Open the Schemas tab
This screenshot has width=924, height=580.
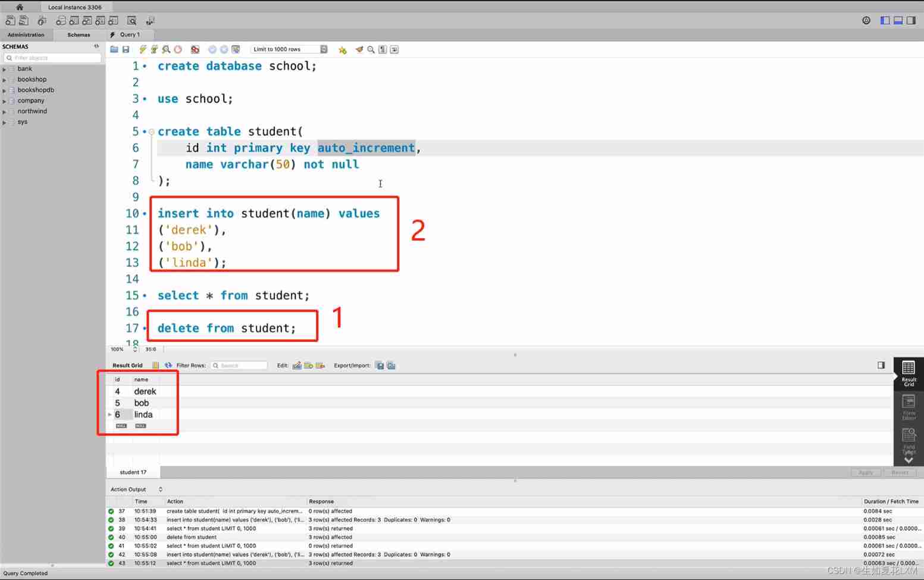point(79,35)
